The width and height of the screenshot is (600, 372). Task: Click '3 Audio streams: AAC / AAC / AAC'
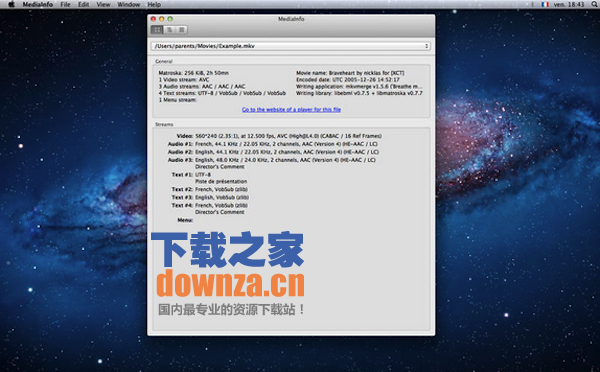(x=202, y=86)
